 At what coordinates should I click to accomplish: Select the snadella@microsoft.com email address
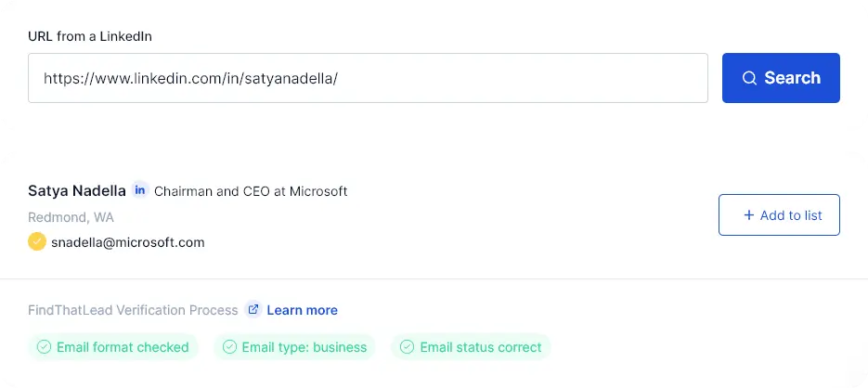pyautogui.click(x=127, y=242)
